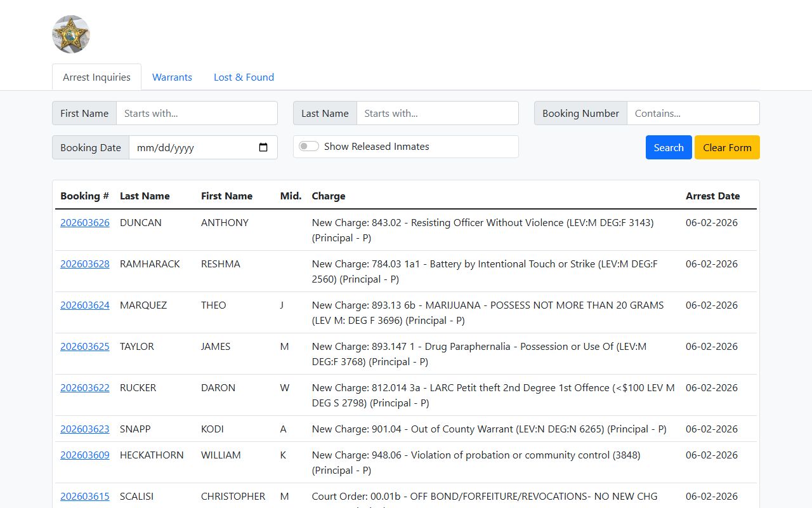Click into the Booking Number field
The image size is (812, 508).
[x=693, y=113]
